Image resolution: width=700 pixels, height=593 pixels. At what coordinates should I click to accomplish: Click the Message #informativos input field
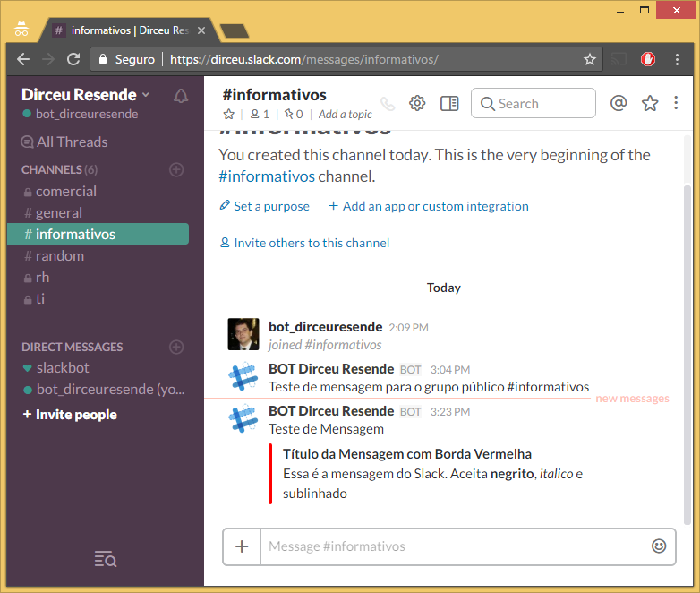(x=456, y=546)
